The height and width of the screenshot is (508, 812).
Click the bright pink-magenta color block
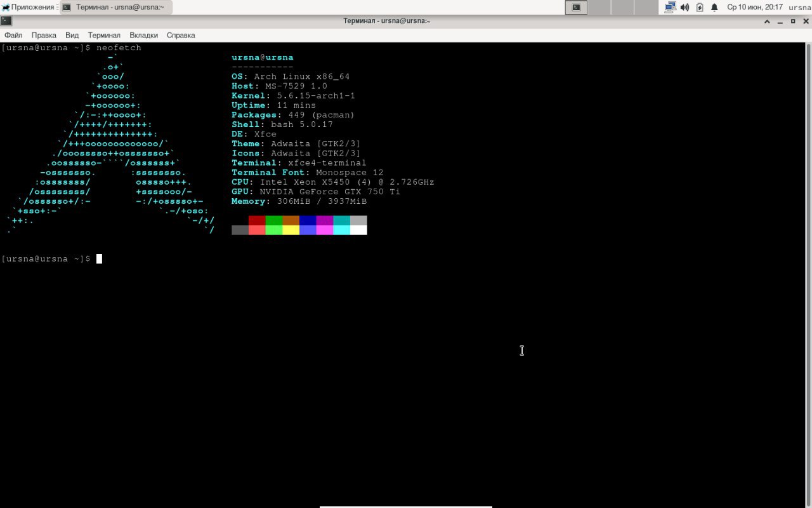(325, 230)
